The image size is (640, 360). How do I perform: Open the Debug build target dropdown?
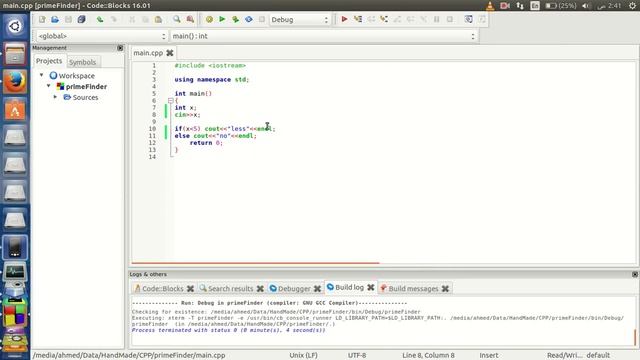coord(299,20)
